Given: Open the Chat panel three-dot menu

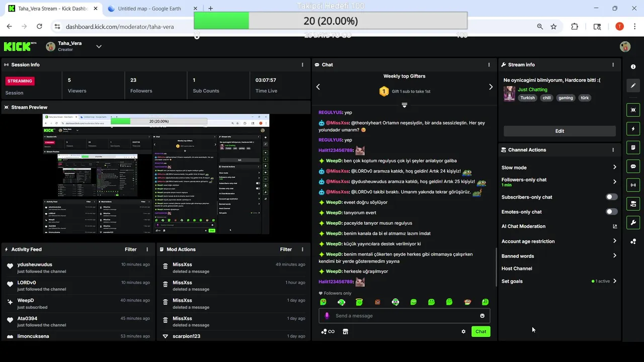Looking at the screenshot, I should coord(489,65).
